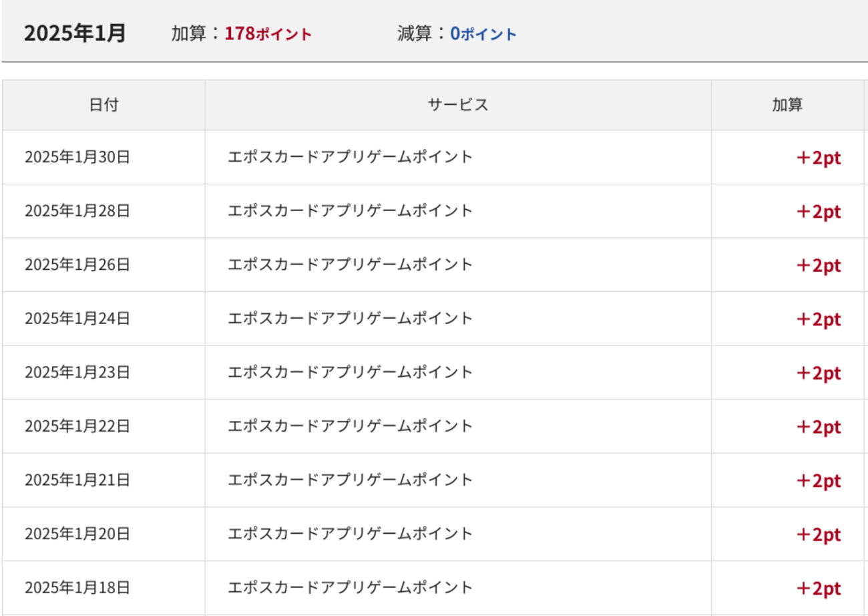Click the 加算 column header in the table

coord(787,105)
